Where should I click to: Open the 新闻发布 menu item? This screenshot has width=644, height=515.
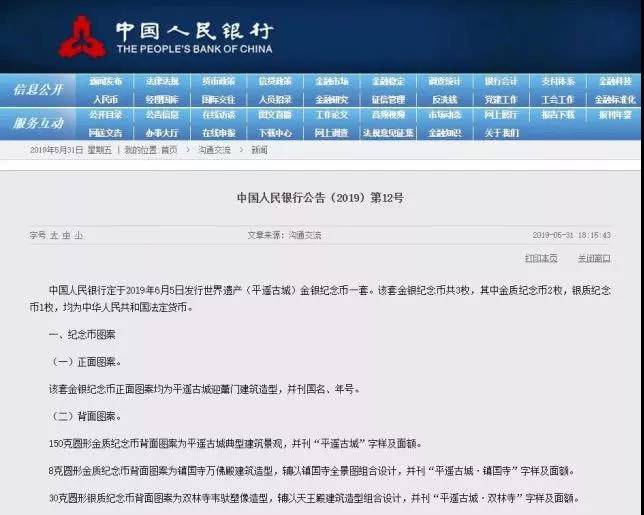105,81
